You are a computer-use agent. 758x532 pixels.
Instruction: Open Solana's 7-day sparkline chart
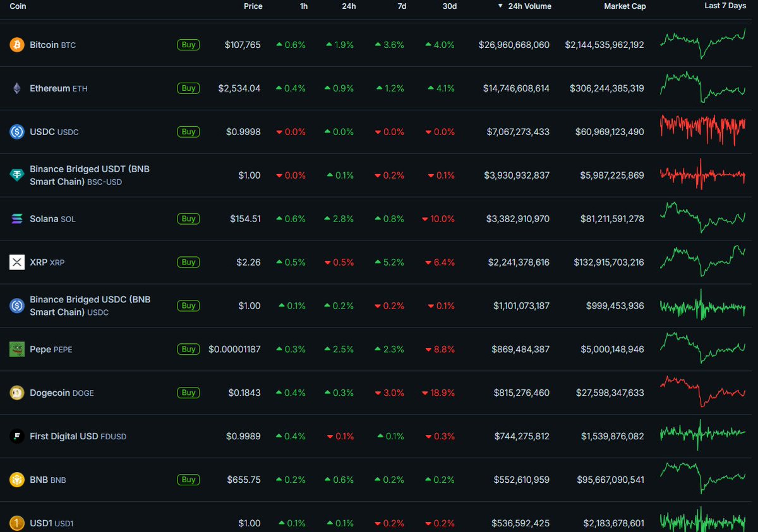pyautogui.click(x=703, y=218)
